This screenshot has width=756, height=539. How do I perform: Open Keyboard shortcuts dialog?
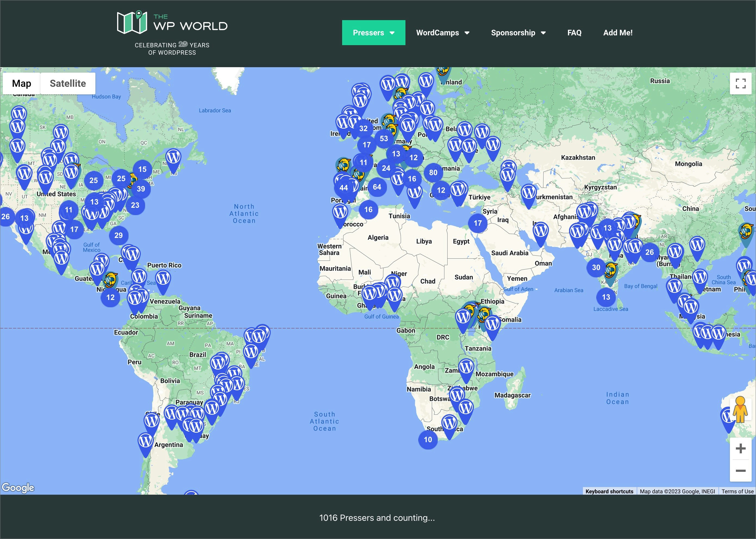coord(609,491)
